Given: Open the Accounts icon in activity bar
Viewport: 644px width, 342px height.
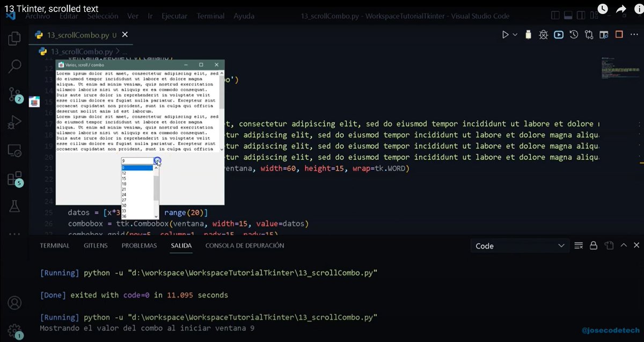Looking at the screenshot, I should click(x=14, y=303).
